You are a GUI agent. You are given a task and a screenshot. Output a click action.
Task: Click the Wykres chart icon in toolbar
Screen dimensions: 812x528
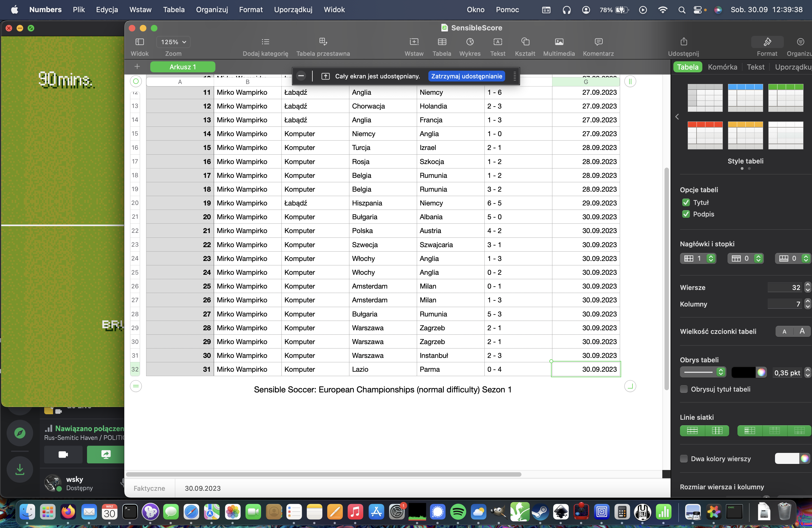click(470, 42)
